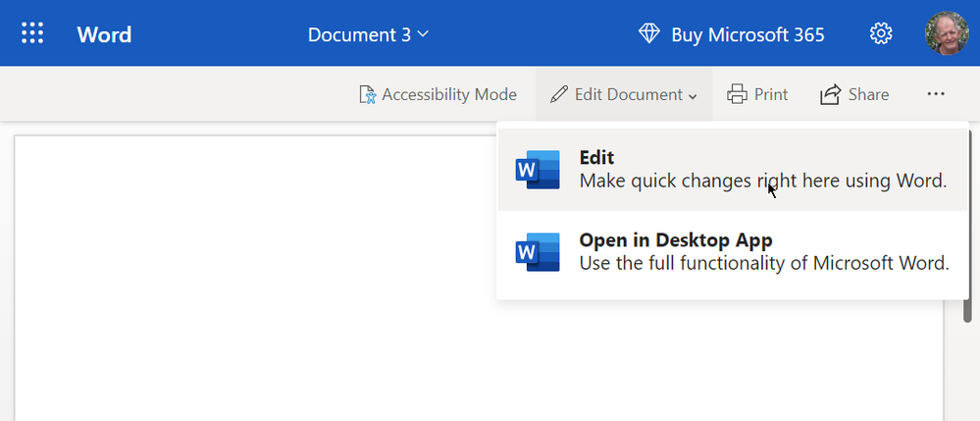
Task: Open the settings gear
Action: pyautogui.click(x=881, y=34)
